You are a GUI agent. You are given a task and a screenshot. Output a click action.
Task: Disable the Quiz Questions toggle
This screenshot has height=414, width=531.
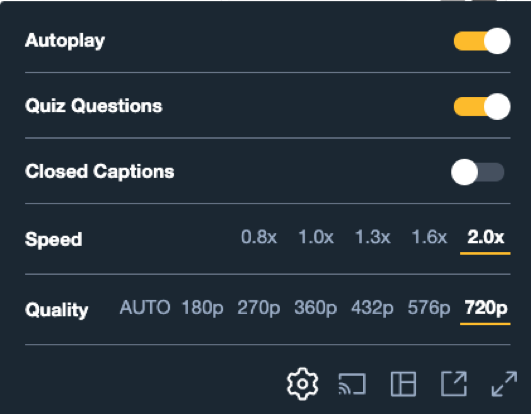pos(482,106)
